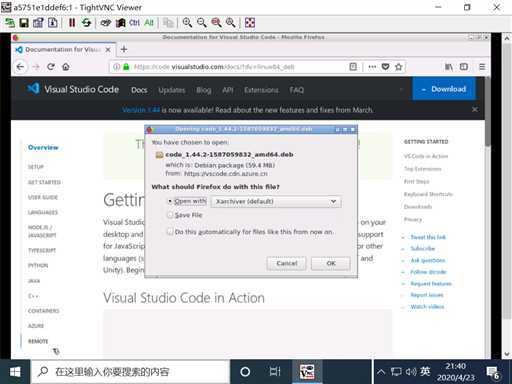Open Firefox page actions three-dot menu
Screen dimensions: 512x384
point(372,67)
